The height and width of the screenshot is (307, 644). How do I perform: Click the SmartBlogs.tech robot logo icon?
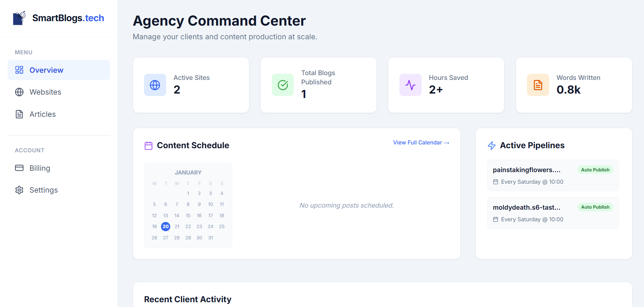(19, 18)
